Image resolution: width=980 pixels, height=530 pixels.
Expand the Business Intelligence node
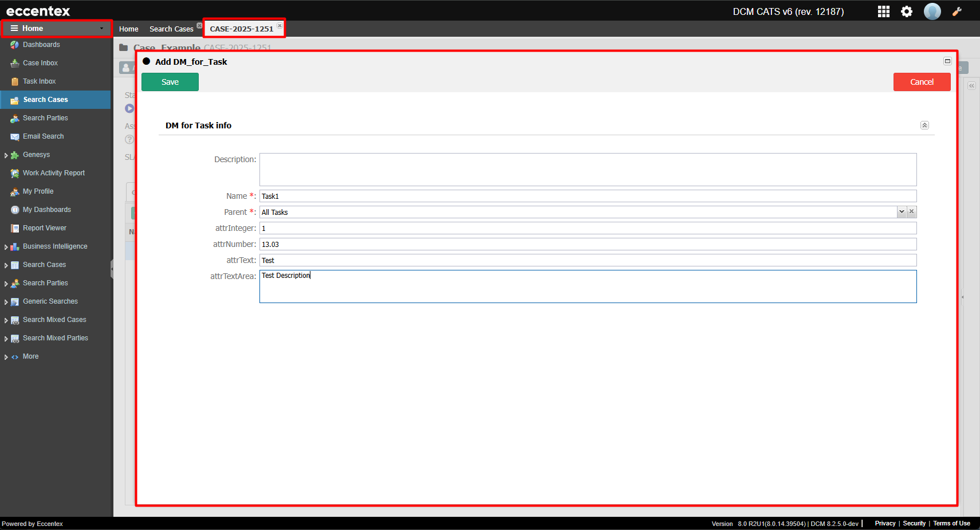(x=6, y=247)
